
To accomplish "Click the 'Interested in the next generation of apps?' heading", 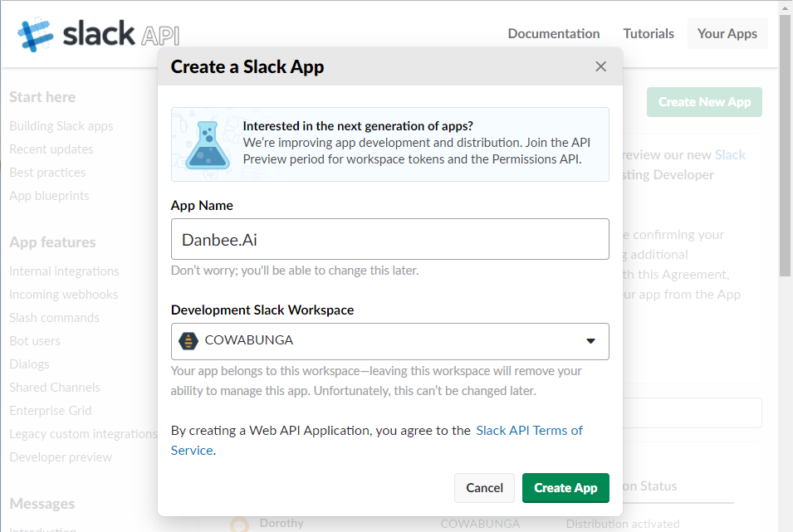I will [358, 126].
